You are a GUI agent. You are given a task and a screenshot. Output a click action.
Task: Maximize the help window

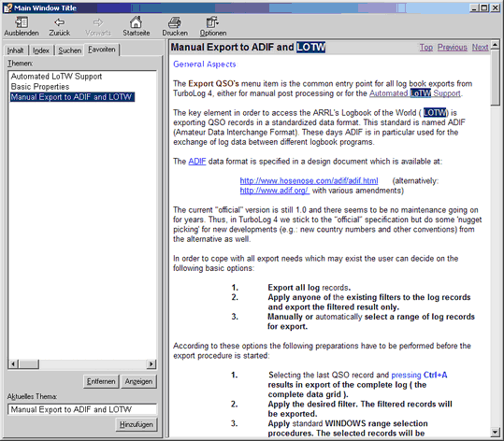(484, 8)
